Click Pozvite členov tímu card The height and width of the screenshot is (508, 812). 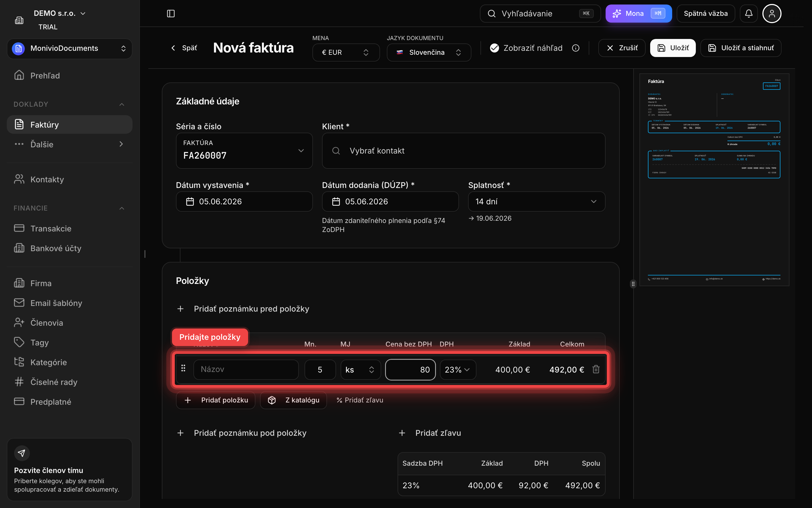[x=69, y=469]
